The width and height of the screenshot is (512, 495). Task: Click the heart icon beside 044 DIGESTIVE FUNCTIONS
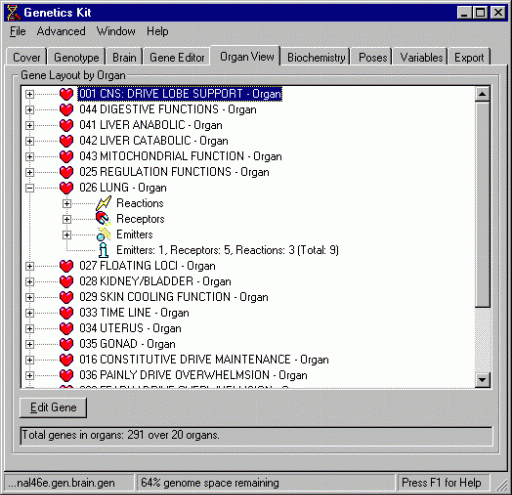66,110
